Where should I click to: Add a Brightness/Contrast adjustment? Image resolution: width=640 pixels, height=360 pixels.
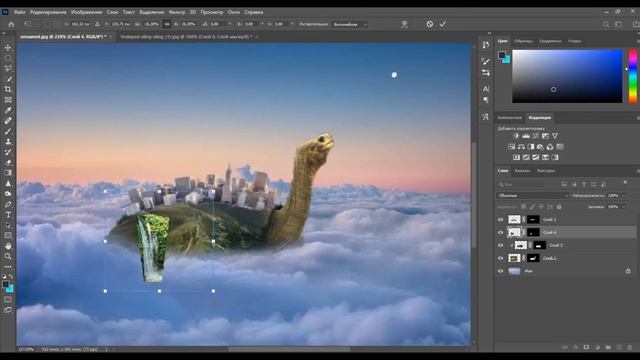tap(516, 136)
